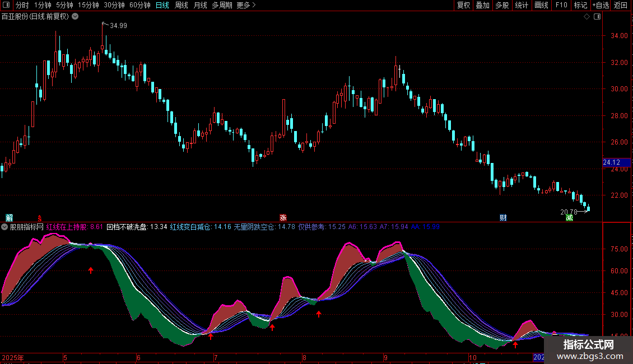Switch to the 周线 weekly chart tab
Image resolution: width=633 pixels, height=364 pixels.
pos(181,6)
